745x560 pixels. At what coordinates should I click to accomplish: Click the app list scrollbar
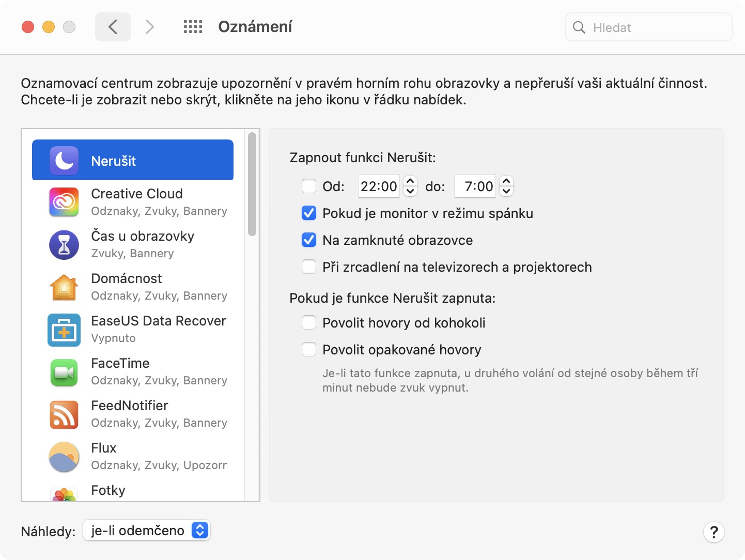point(252,184)
